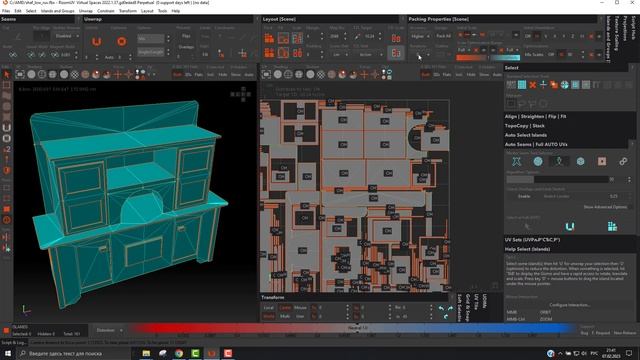Open the Constrain menu
This screenshot has height=360, width=640.
(x=106, y=11)
